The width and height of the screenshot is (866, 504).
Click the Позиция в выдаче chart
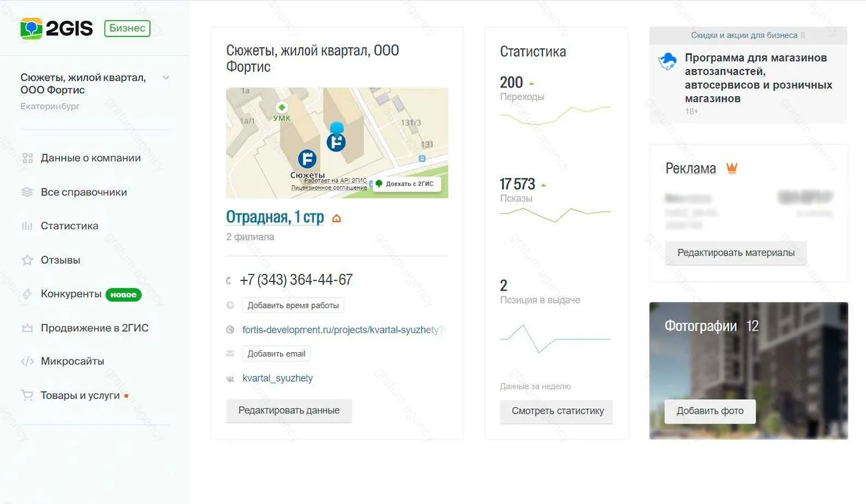555,339
